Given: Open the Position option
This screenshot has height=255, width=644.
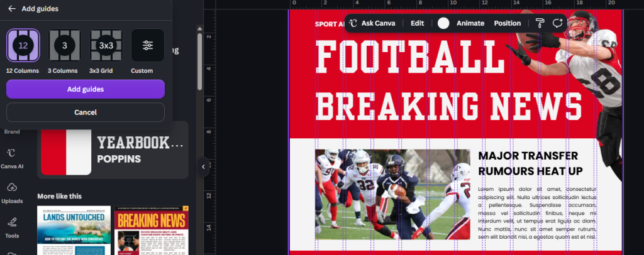Looking at the screenshot, I should (x=508, y=23).
